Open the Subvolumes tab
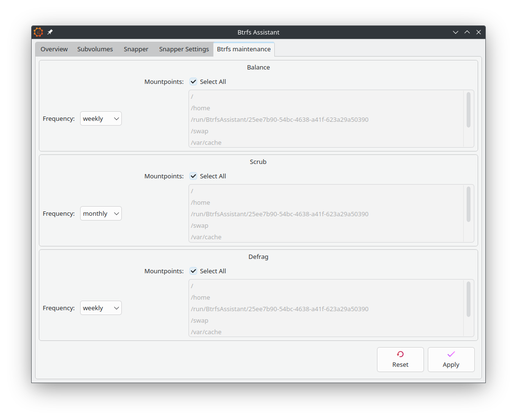517x420 pixels. pos(95,49)
